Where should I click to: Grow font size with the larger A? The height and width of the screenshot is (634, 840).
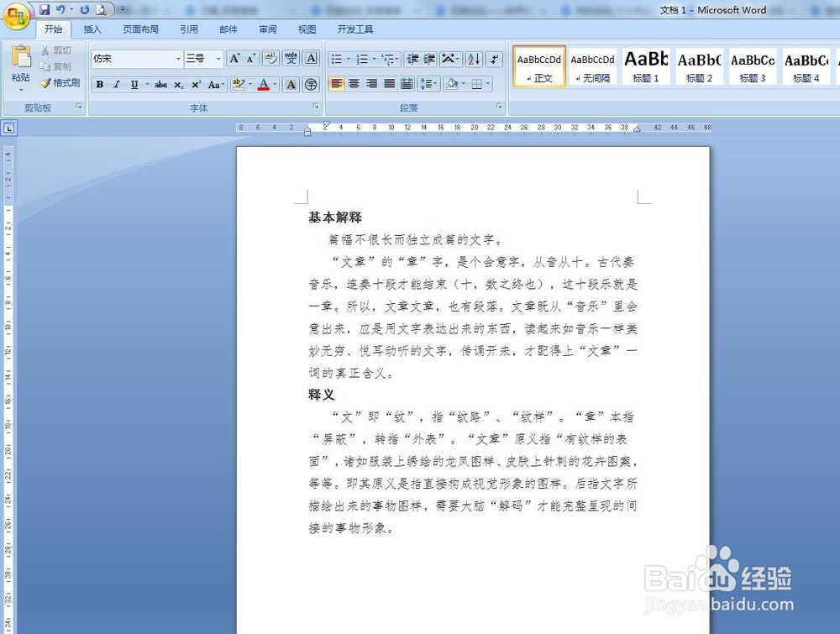click(234, 59)
